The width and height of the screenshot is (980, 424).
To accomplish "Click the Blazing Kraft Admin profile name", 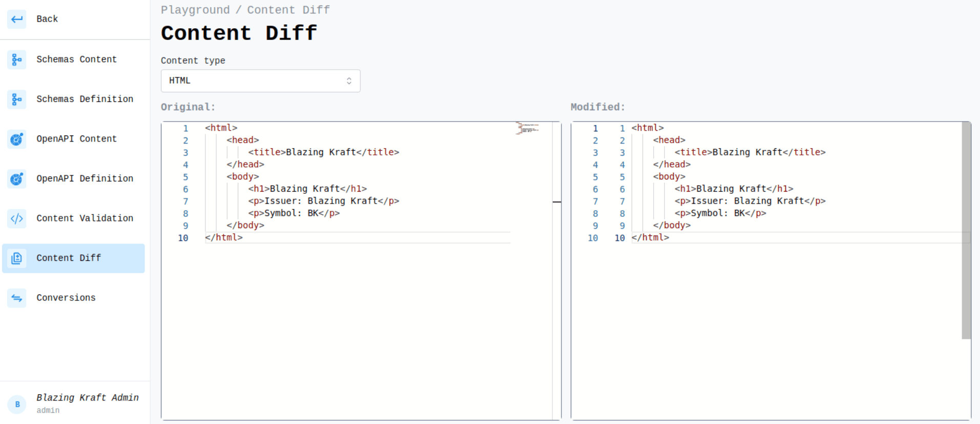I will click(x=87, y=398).
